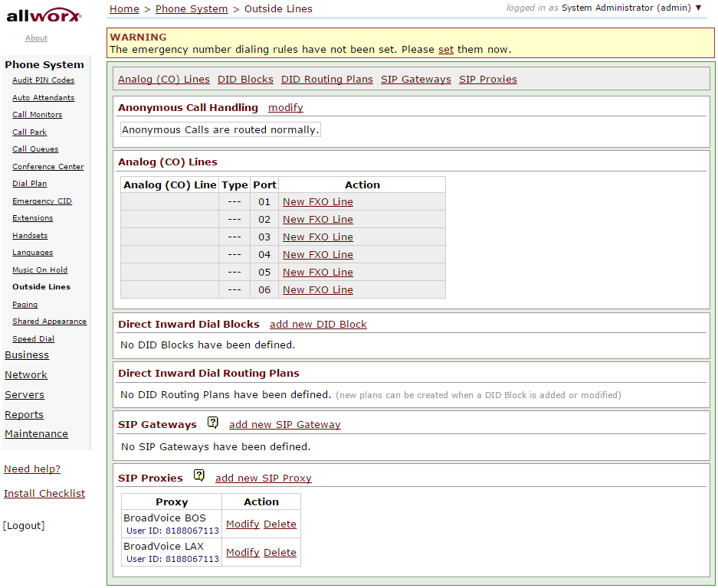Open the Need help page
Image resolution: width=718 pixels, height=588 pixels.
coord(31,469)
